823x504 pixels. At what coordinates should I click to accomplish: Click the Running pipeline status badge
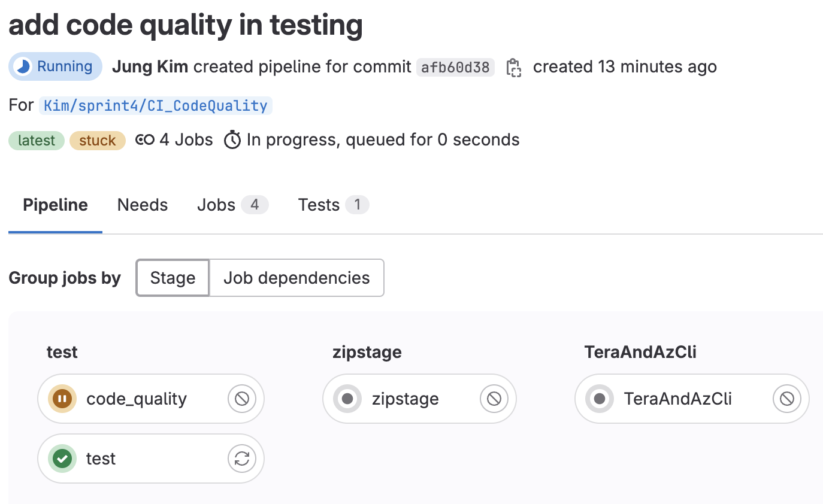[x=55, y=66]
